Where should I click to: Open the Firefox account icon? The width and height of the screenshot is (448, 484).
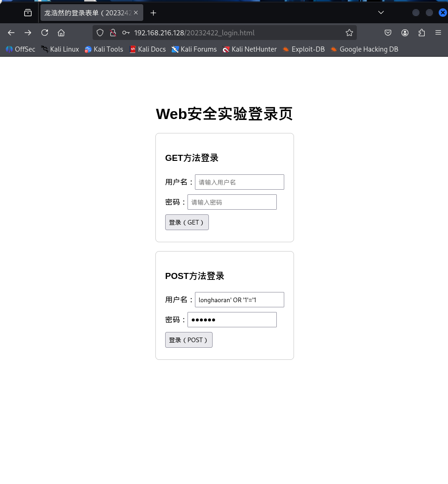tap(405, 33)
